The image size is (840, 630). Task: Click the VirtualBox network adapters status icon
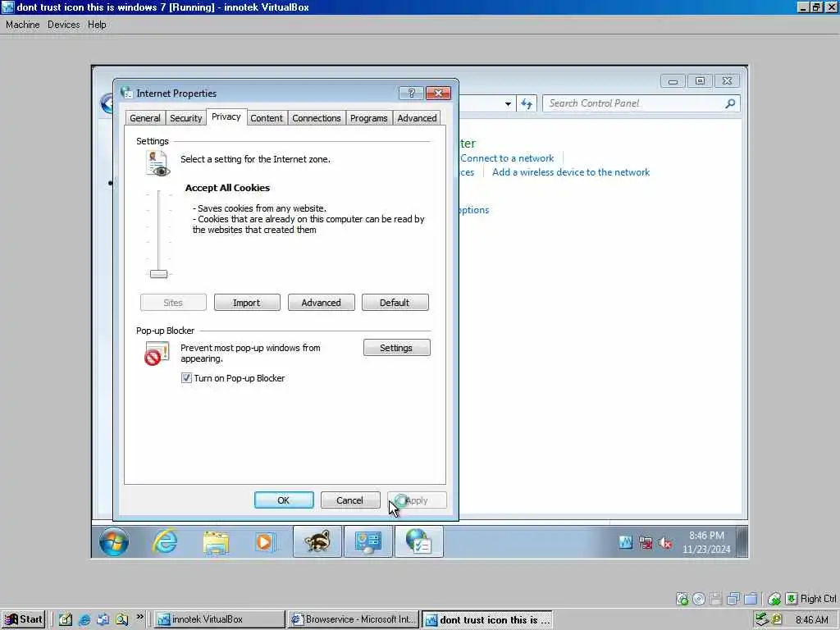tap(733, 599)
